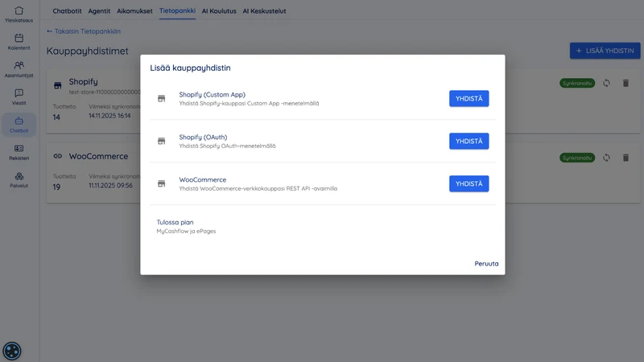Click the Lisää yhdistin button

(605, 51)
